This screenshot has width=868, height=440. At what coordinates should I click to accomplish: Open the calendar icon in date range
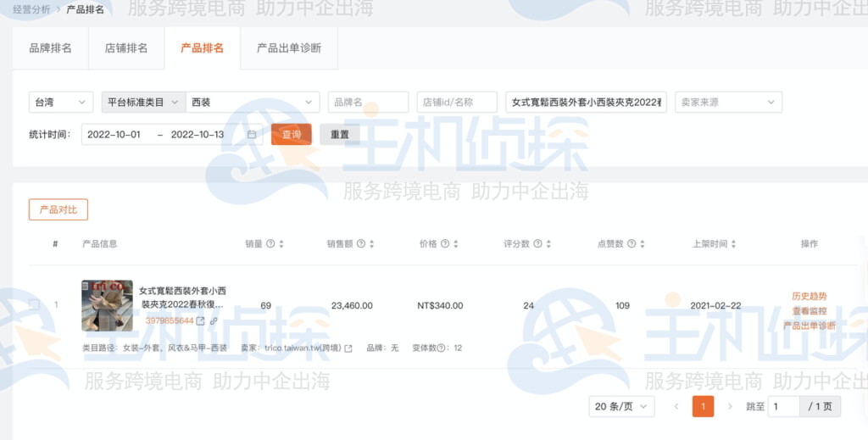click(252, 135)
